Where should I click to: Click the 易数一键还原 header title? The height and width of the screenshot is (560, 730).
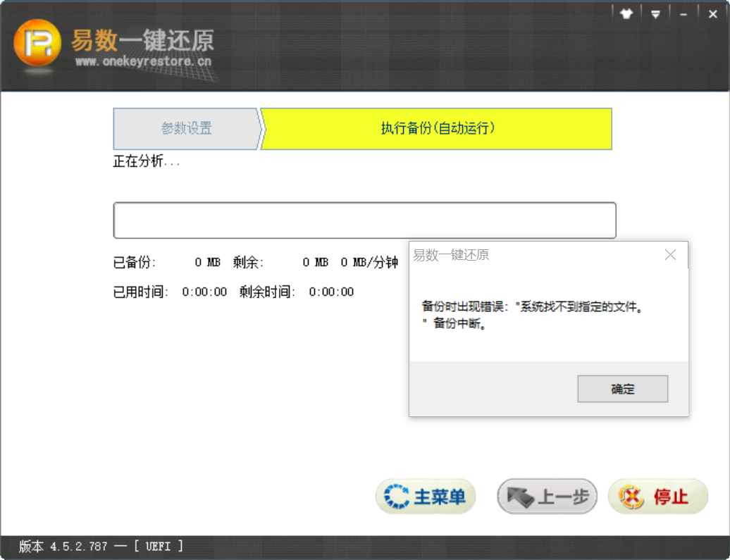click(142, 40)
